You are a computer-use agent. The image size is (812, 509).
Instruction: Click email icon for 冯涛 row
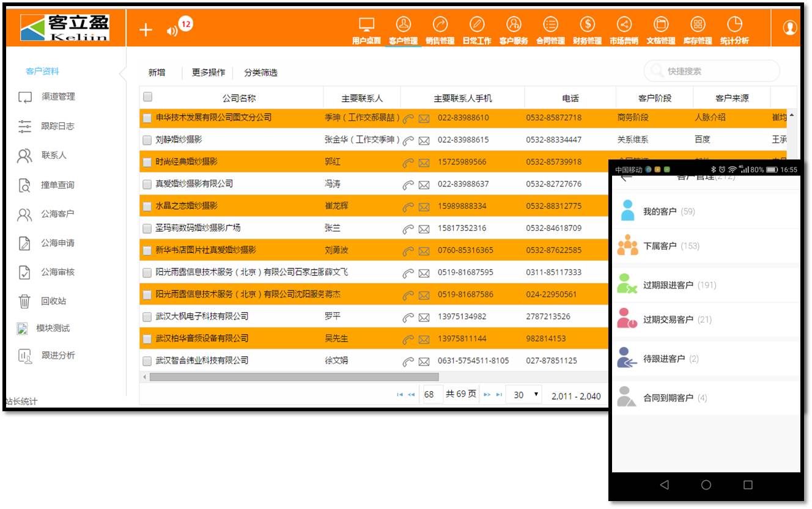coord(424,185)
